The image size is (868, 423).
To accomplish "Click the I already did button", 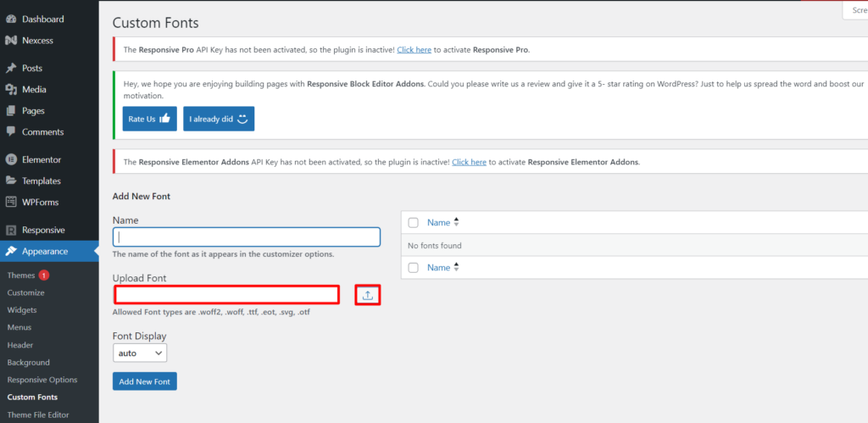I will click(x=219, y=119).
